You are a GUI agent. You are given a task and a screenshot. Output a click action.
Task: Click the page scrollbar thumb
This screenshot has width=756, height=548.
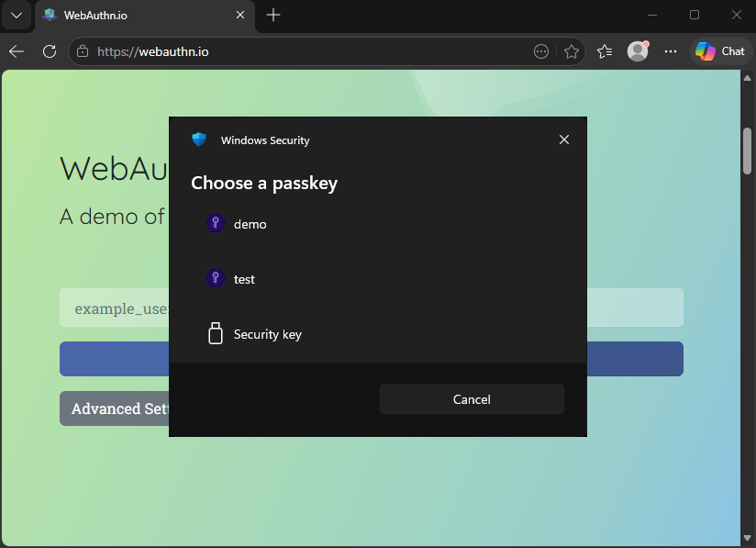pyautogui.click(x=748, y=151)
